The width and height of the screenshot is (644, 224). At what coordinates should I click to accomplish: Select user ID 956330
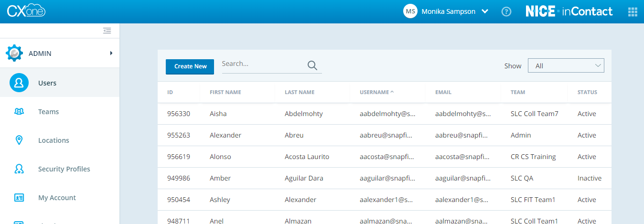click(x=179, y=114)
